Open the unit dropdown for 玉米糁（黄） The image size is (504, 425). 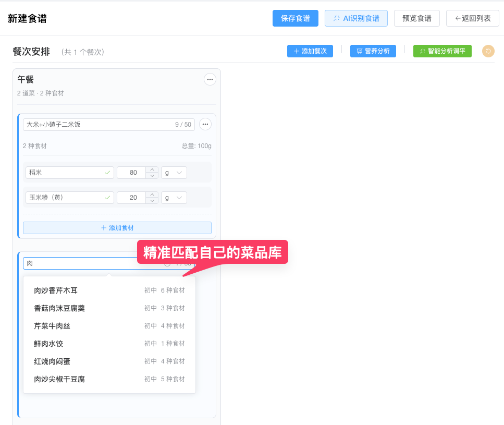174,198
